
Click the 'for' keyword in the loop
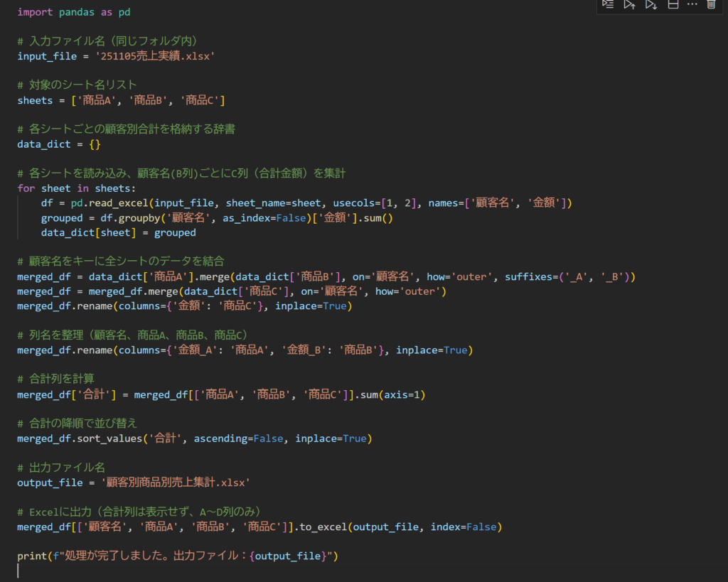[26, 188]
